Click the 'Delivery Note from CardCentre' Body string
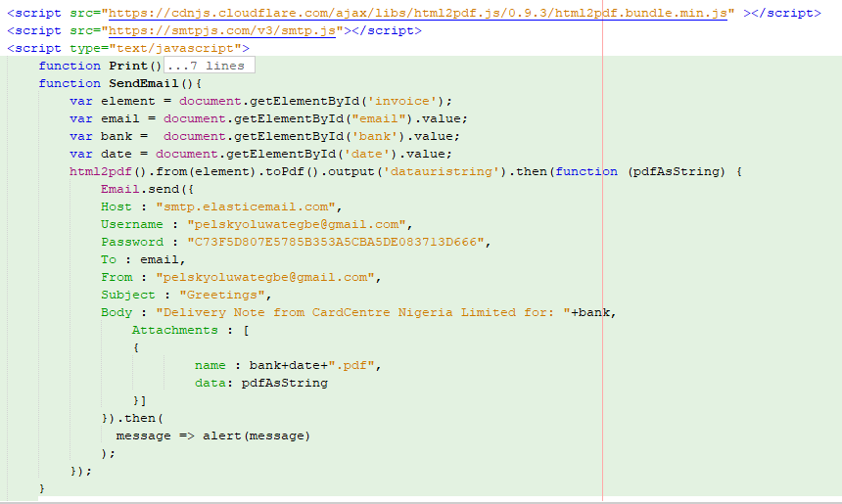The height and width of the screenshot is (504, 842). [363, 312]
